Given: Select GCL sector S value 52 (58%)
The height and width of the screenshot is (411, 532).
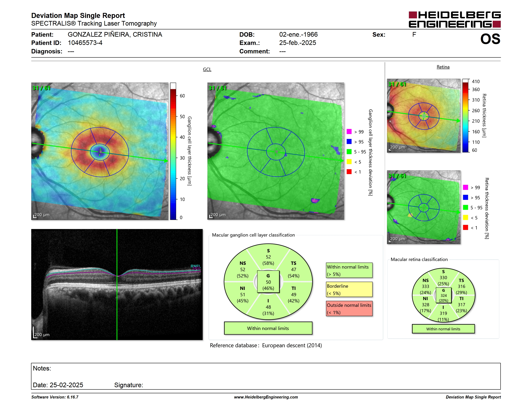Looking at the screenshot, I should click(x=268, y=257).
